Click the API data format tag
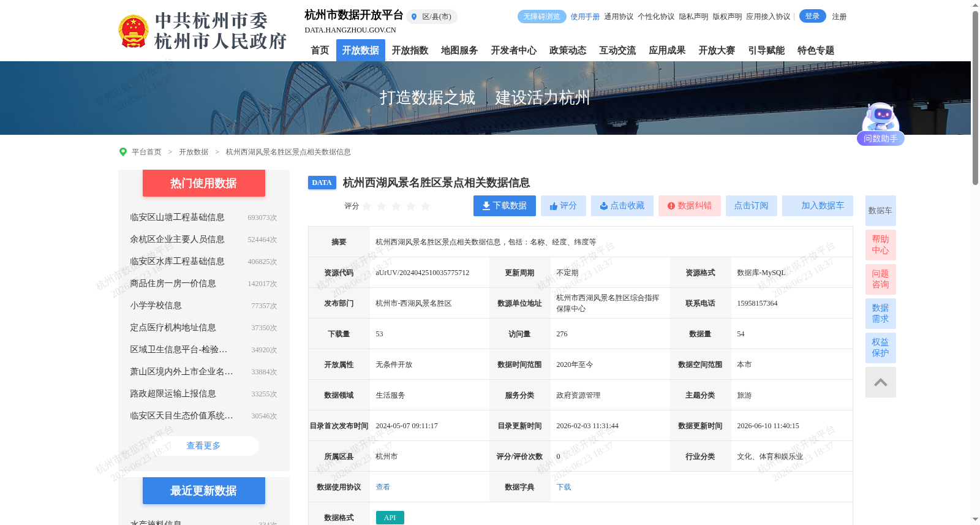This screenshot has width=980, height=525. coord(390,518)
